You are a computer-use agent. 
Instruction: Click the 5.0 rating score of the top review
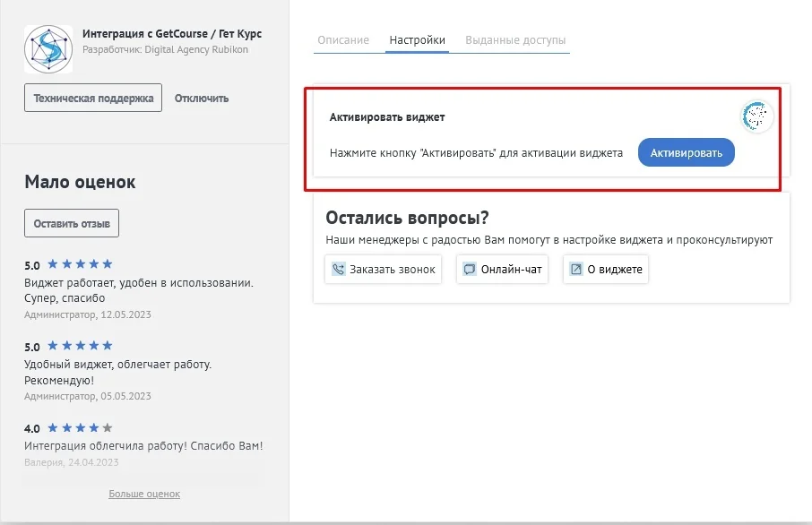point(30,264)
